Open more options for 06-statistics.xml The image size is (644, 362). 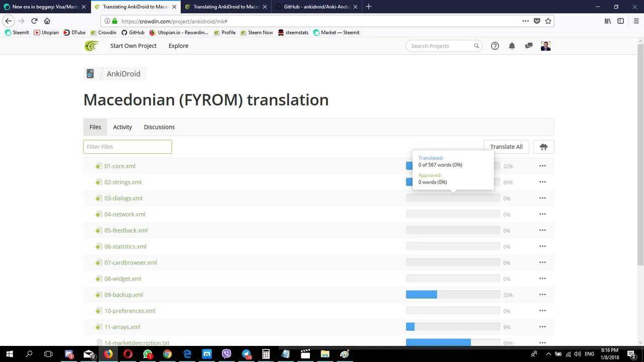(x=542, y=246)
